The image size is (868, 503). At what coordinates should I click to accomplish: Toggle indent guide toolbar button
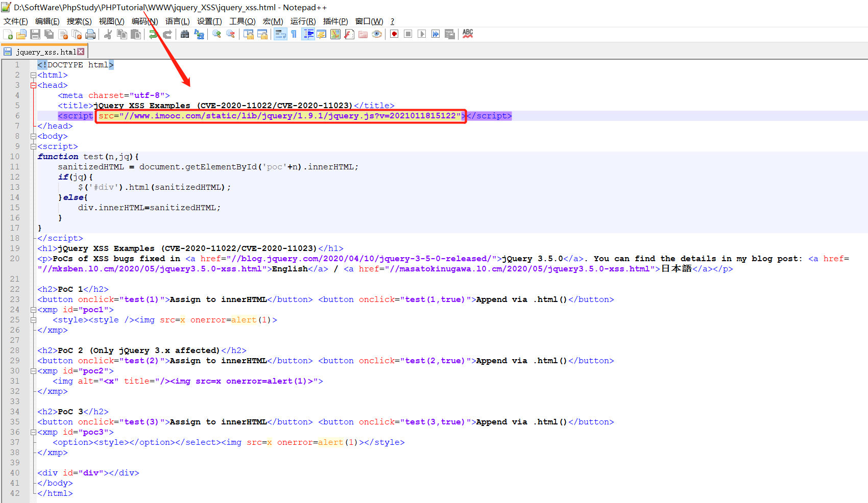pyautogui.click(x=308, y=34)
